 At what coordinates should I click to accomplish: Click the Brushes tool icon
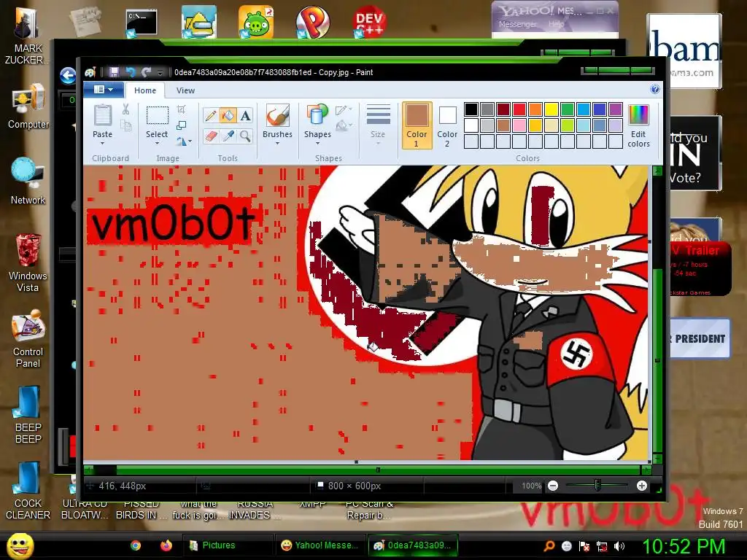(x=277, y=116)
